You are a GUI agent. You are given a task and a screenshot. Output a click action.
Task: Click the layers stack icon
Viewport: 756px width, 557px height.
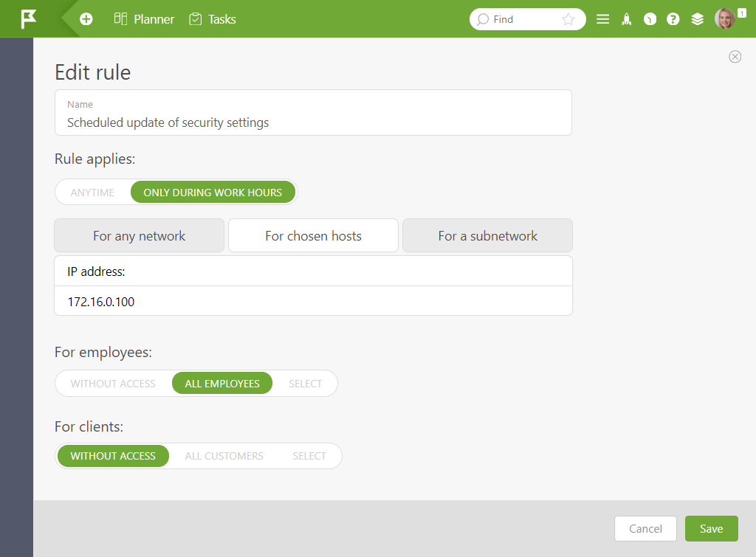pos(697,19)
